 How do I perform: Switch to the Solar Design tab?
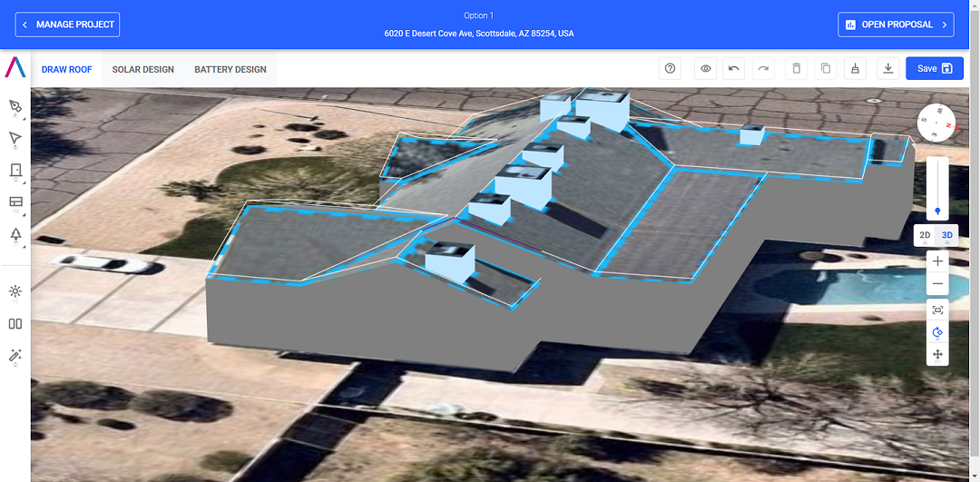coord(142,69)
